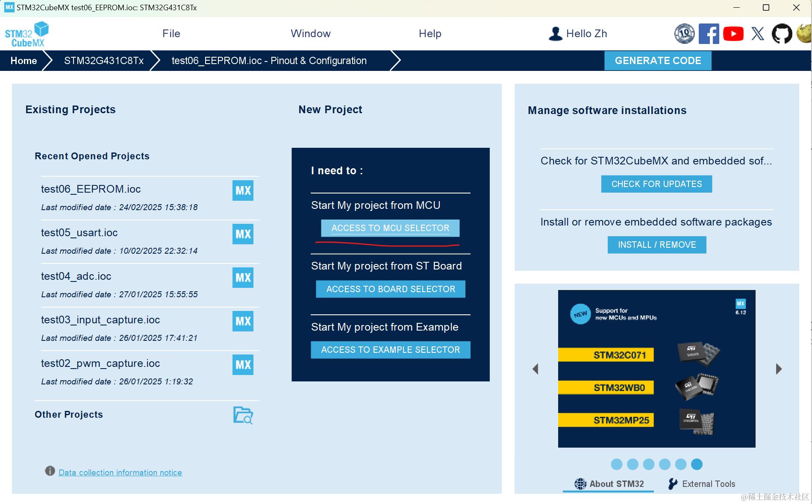
Task: Click the Manage software installations heading
Action: click(x=607, y=111)
